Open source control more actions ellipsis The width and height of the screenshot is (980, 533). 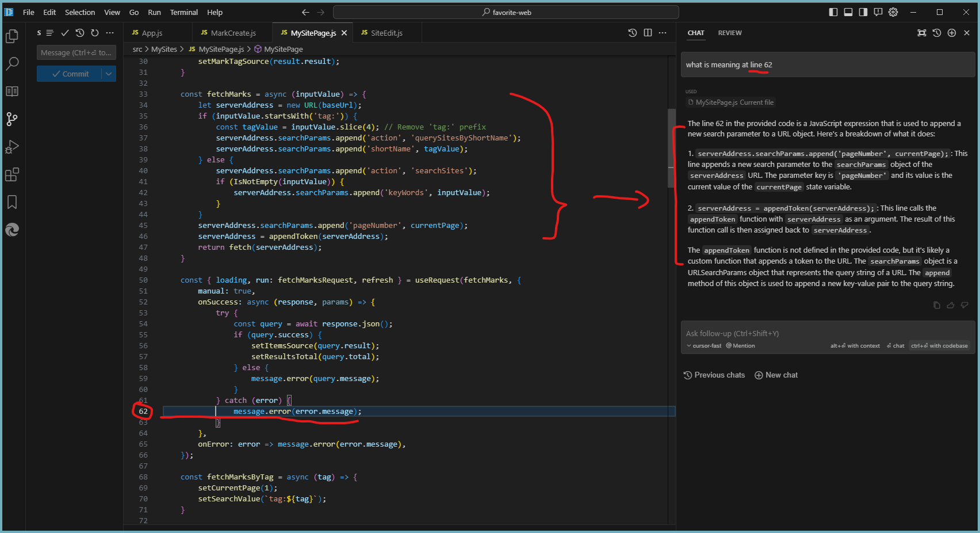[x=110, y=33]
